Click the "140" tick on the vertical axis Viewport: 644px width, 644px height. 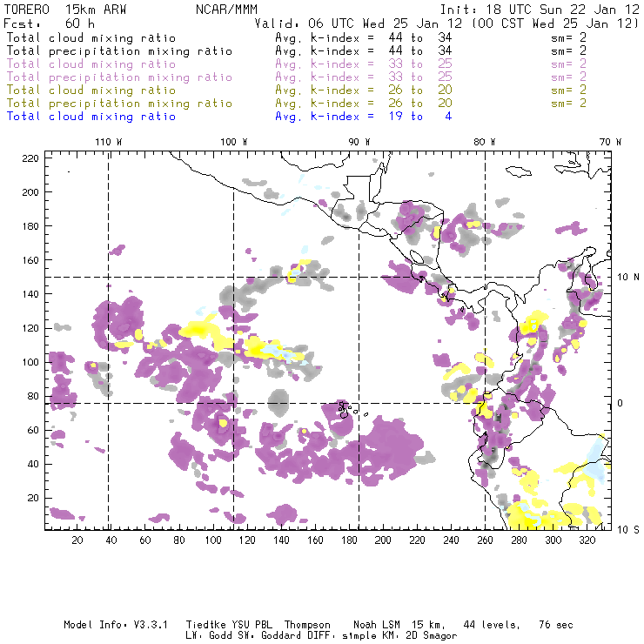tap(30, 294)
